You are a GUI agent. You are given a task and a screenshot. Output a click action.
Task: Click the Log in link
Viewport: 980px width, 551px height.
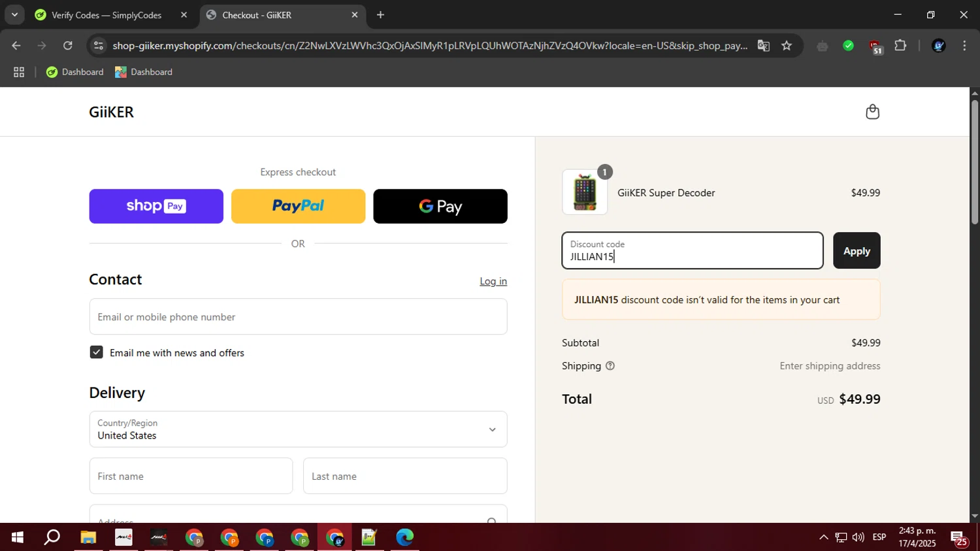click(x=493, y=281)
